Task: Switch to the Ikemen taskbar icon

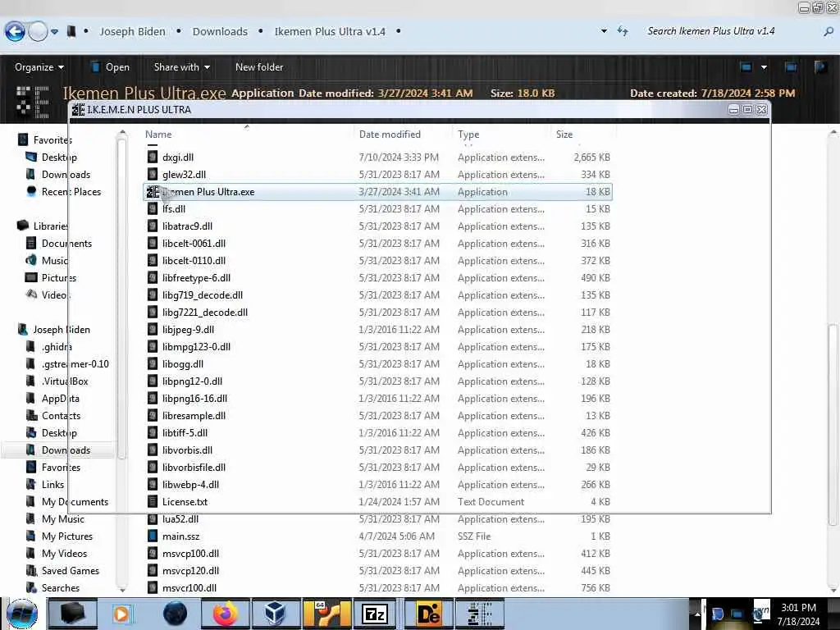Action: tap(479, 614)
